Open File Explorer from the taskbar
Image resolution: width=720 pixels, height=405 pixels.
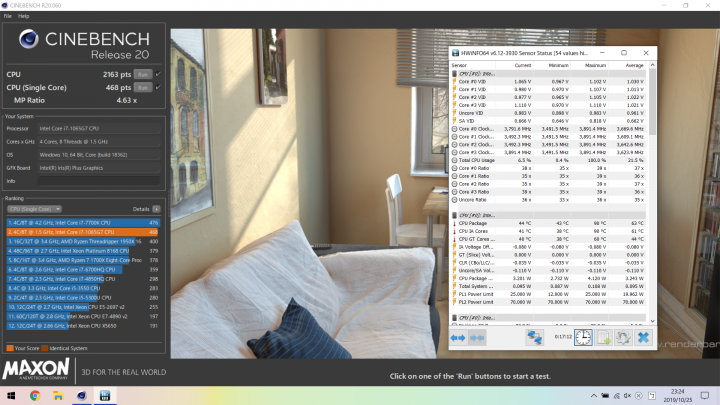(x=58, y=396)
